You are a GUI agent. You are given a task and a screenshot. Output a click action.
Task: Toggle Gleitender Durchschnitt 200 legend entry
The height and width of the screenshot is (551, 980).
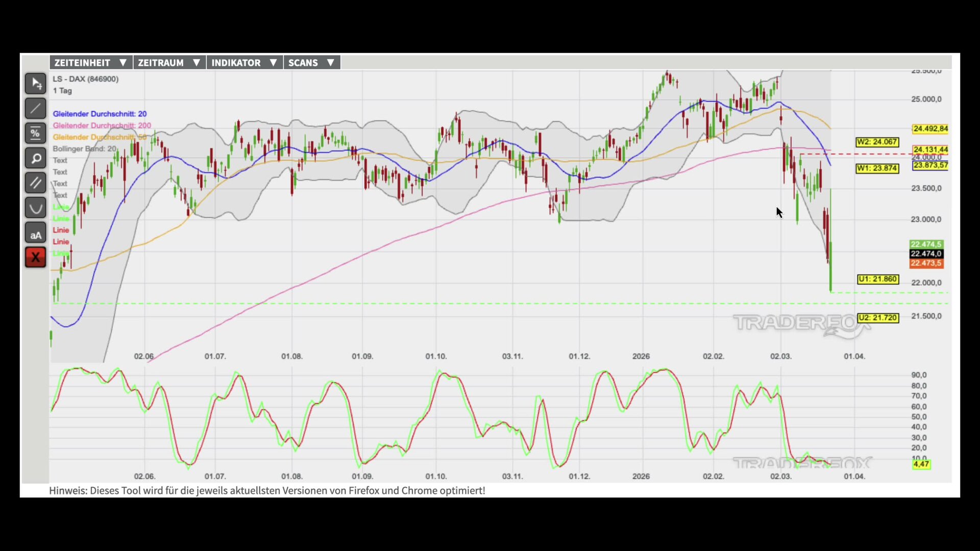tap(102, 126)
